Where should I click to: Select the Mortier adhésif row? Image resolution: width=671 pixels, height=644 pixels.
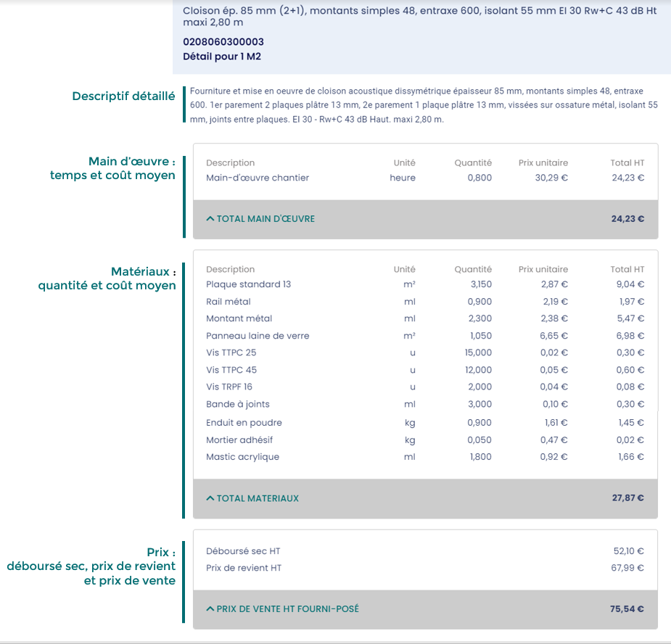tap(239, 439)
